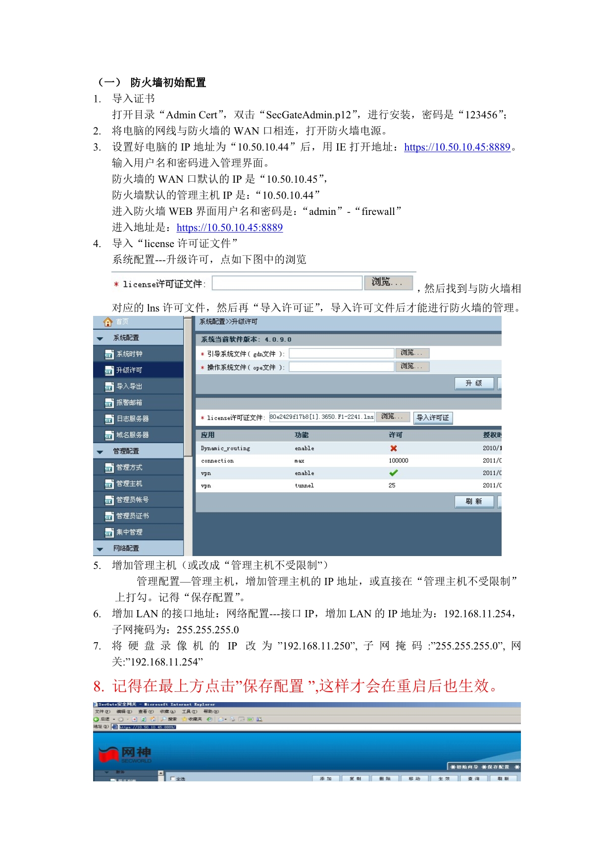This screenshot has width=614, height=868.
Task: Click the connection table row cell
Action: tap(217, 461)
